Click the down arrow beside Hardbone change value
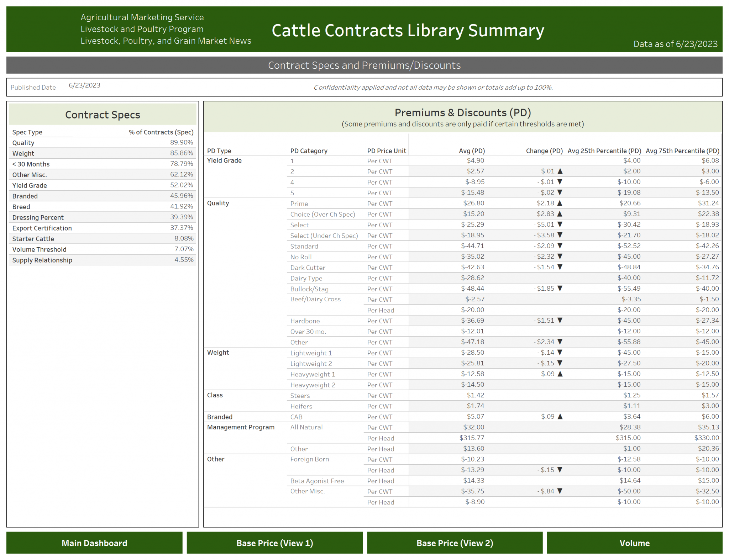This screenshot has height=560, width=729. pos(560,321)
